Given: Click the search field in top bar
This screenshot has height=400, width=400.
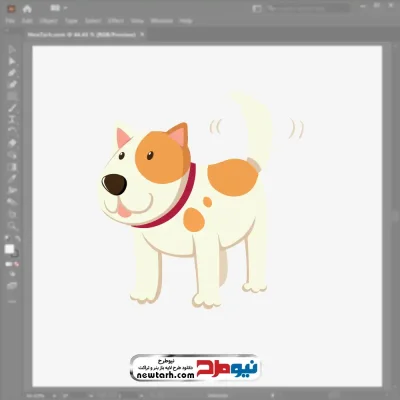Looking at the screenshot, I should pos(308,8).
